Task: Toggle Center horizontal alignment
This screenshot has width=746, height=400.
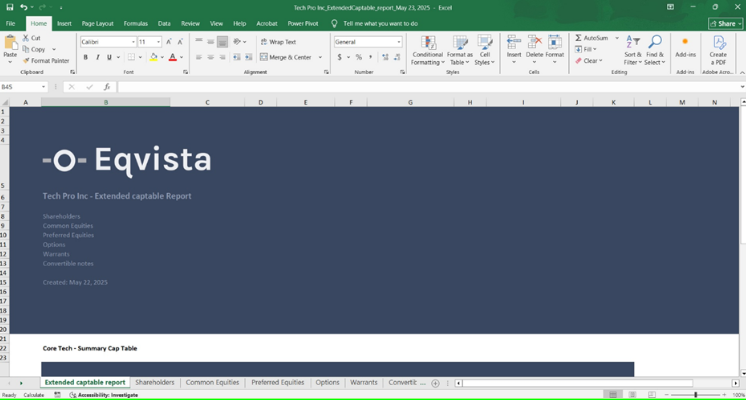Action: click(x=210, y=57)
